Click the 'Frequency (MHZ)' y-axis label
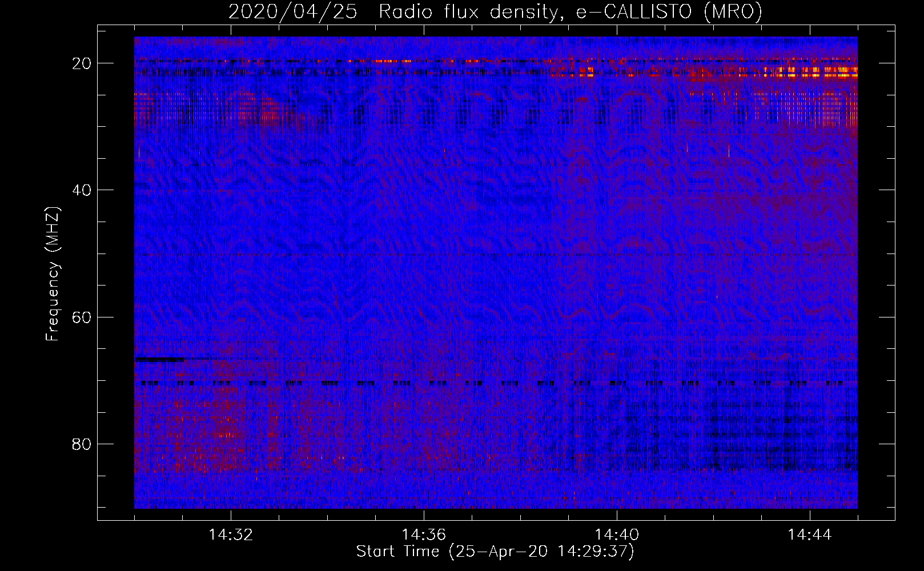The height and width of the screenshot is (571, 924). [x=53, y=274]
